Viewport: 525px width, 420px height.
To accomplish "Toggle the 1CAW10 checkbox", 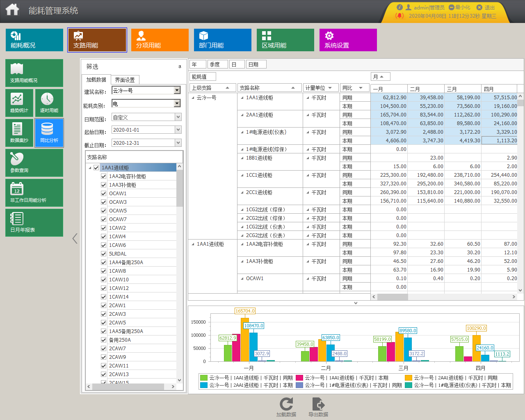I will pyautogui.click(x=103, y=280).
